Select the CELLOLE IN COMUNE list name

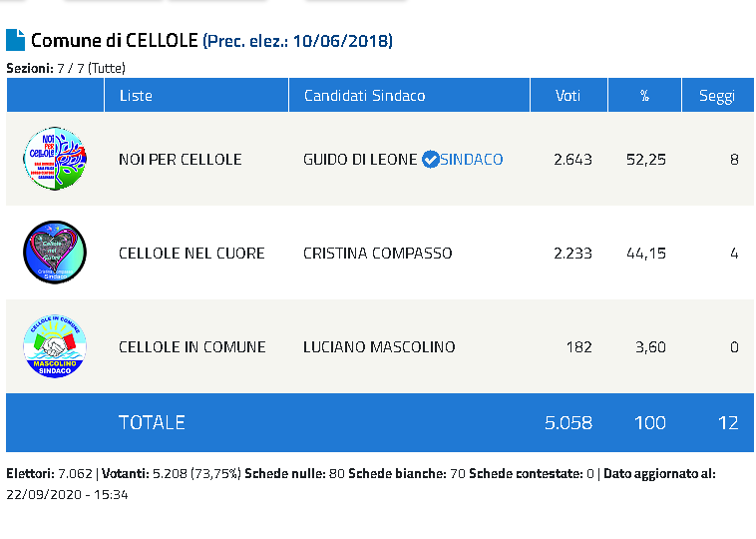pos(192,346)
